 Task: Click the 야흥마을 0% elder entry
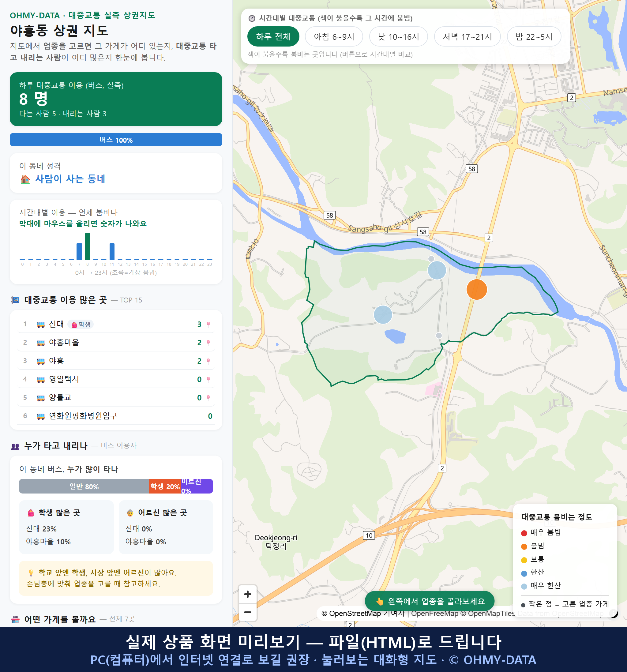pyautogui.click(x=146, y=542)
